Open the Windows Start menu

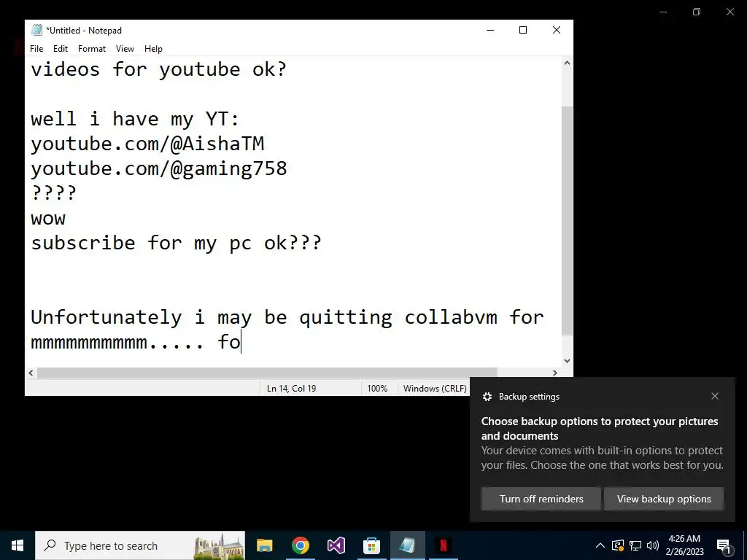tap(18, 545)
